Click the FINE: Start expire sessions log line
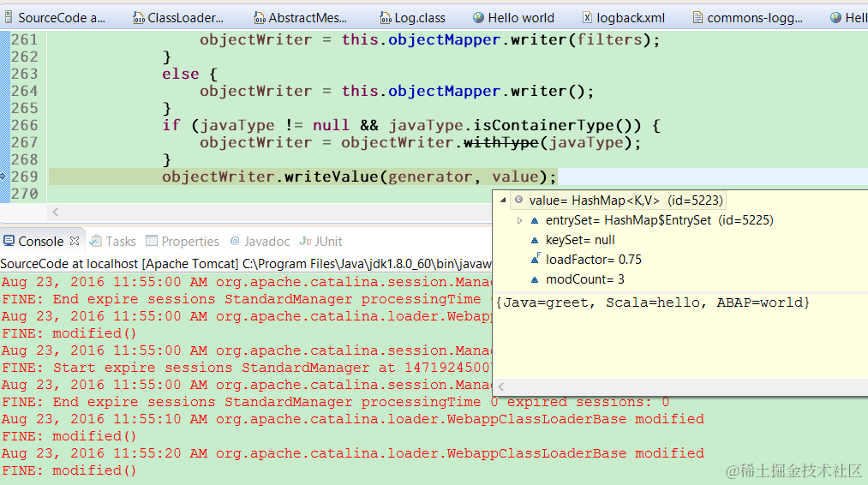This screenshot has height=485, width=868. [x=246, y=368]
